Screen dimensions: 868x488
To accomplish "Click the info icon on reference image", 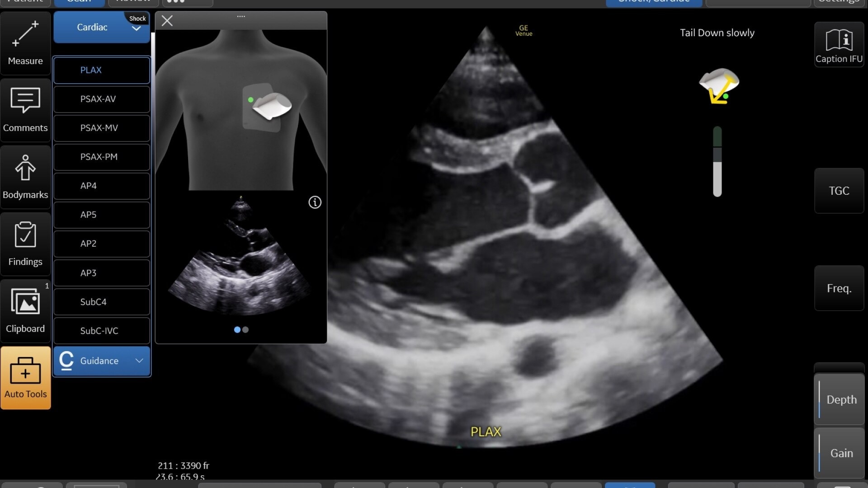I will pos(315,202).
